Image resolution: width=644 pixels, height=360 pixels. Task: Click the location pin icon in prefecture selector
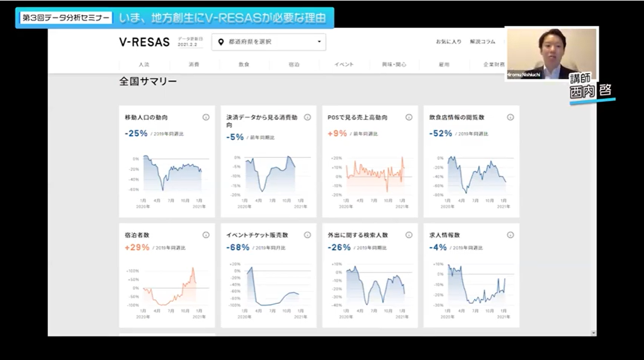click(x=221, y=42)
